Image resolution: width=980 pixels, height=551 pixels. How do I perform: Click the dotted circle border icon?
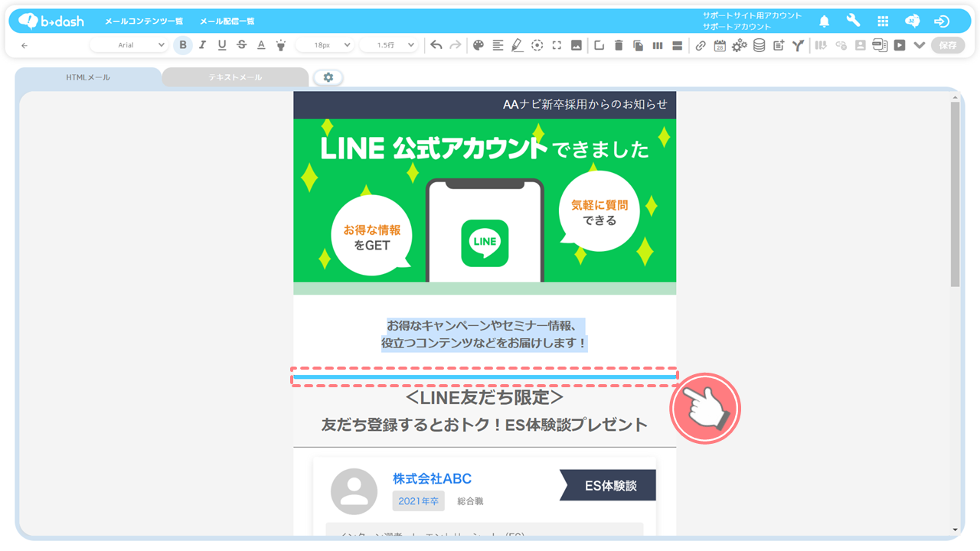[x=537, y=45]
